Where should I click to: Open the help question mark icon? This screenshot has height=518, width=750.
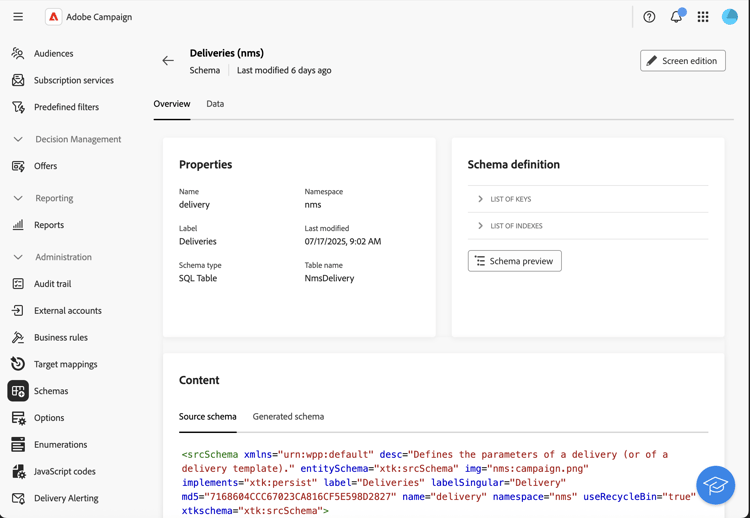649,17
